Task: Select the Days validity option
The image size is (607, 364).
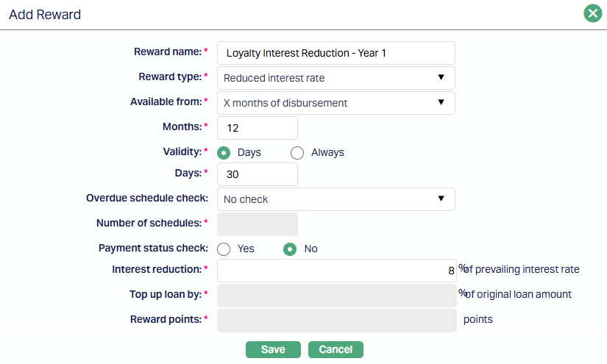Action: click(224, 153)
